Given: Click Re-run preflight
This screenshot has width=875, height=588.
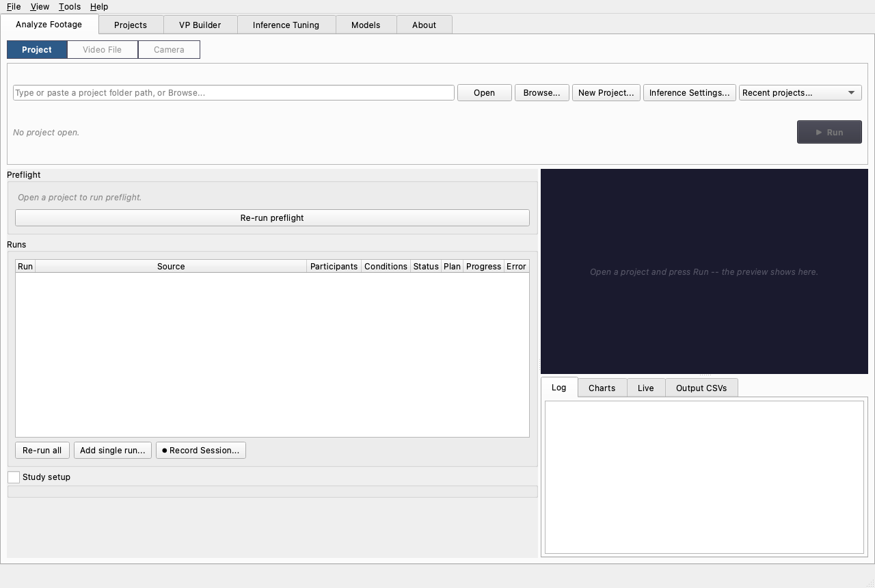Looking at the screenshot, I should [x=272, y=218].
